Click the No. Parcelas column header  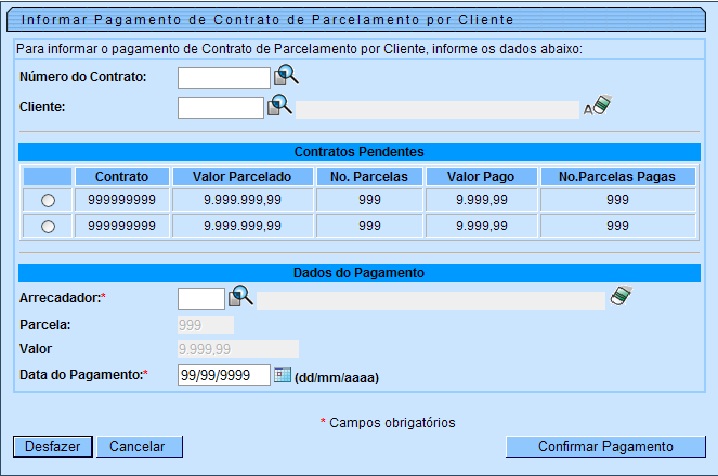point(369,176)
